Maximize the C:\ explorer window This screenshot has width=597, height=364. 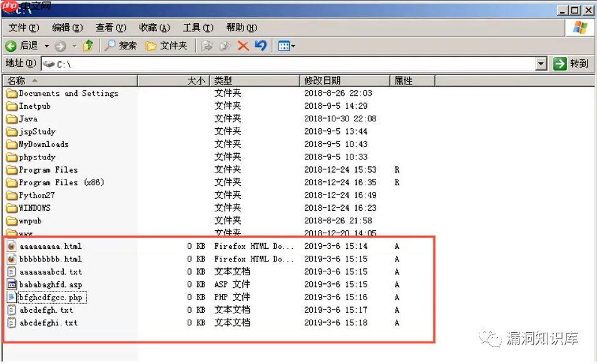(575, 11)
